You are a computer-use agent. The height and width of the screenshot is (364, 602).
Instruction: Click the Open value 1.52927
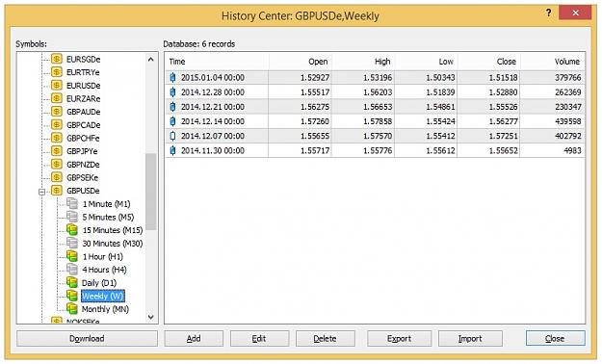[315, 78]
